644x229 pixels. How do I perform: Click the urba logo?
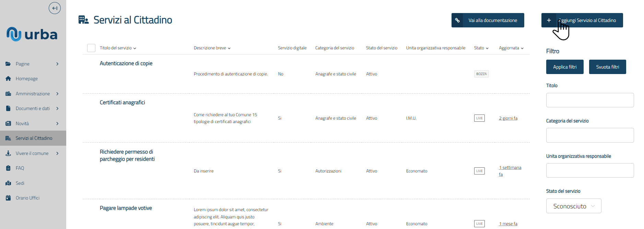tap(32, 34)
